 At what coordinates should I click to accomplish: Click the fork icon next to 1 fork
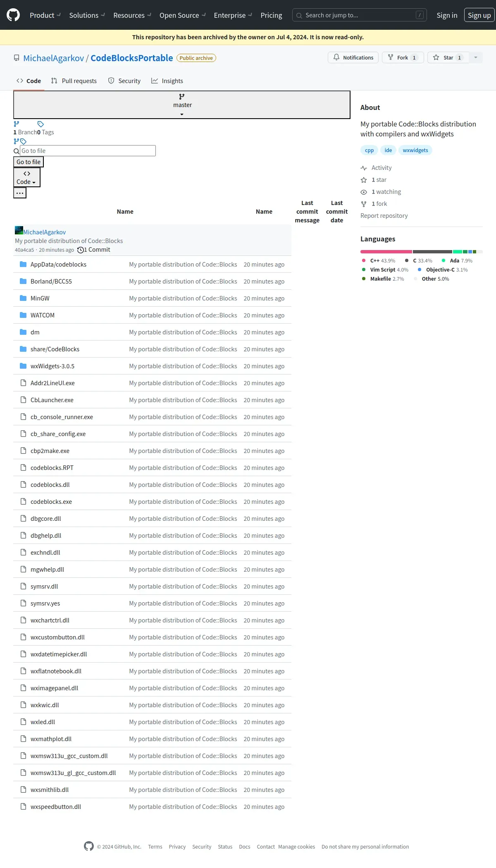pyautogui.click(x=364, y=204)
